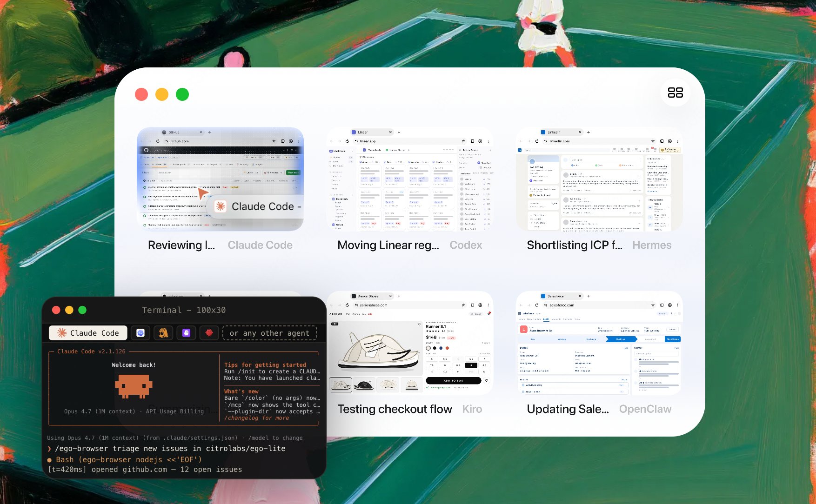Click the 'Testing checkout flow' session title

point(395,409)
